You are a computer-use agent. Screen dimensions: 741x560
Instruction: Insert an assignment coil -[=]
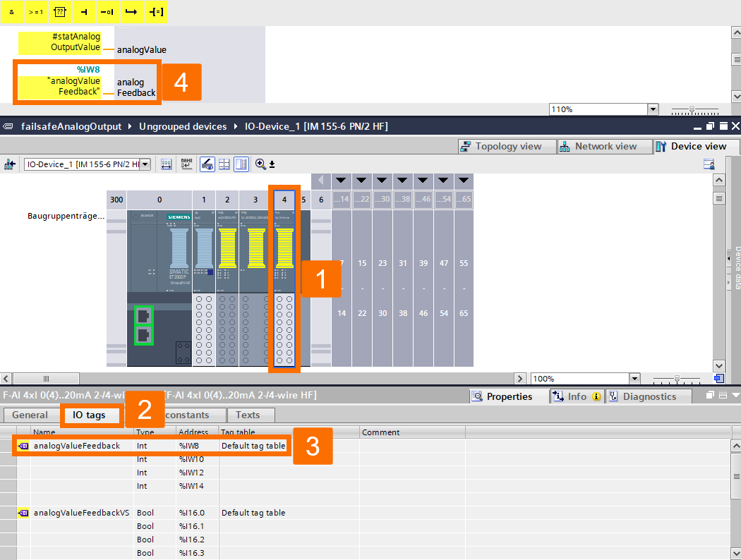point(155,11)
